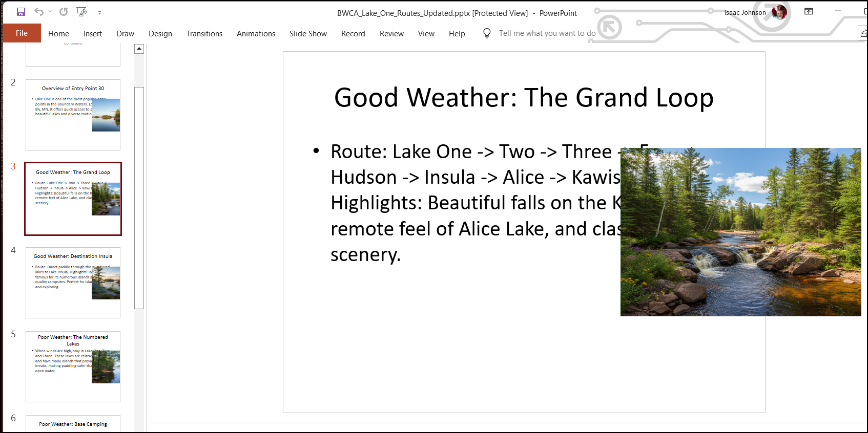Select slide 2 Overview of Entry Point 30
This screenshot has width=868, height=433.
[73, 115]
